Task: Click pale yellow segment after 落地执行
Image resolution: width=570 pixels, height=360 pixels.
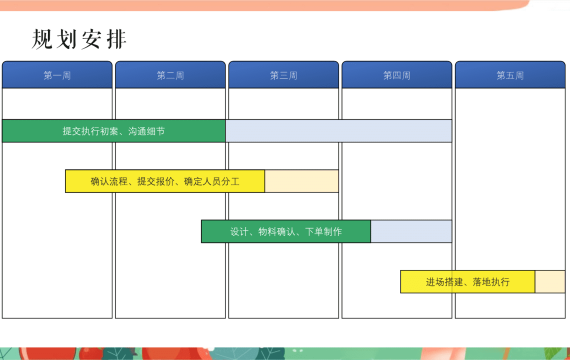Action: tap(550, 281)
